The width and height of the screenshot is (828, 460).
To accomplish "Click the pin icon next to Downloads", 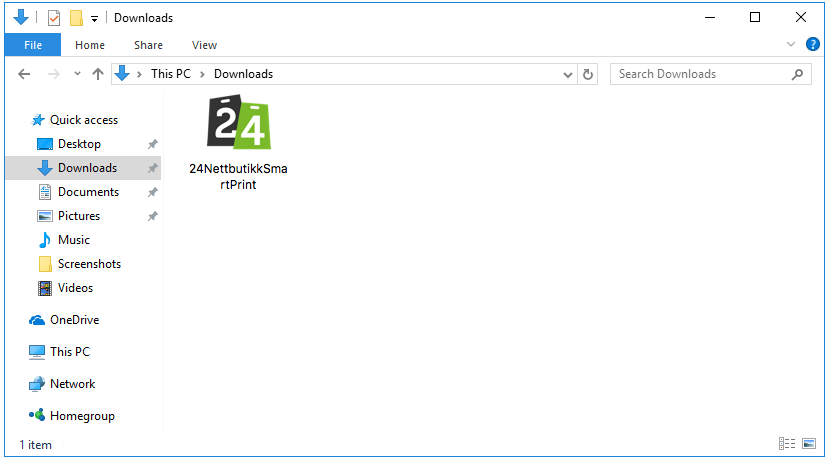I will (153, 168).
